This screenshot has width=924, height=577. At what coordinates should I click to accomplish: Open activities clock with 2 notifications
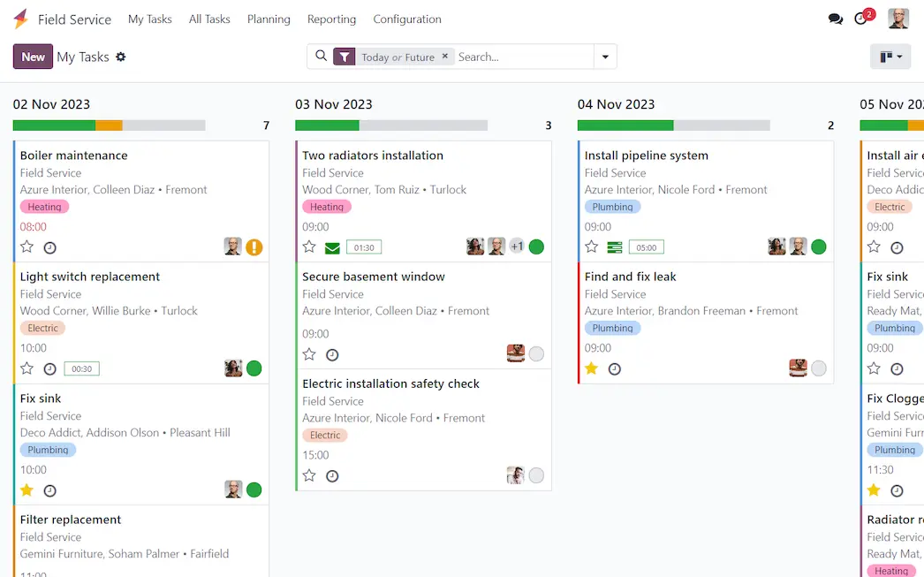[861, 19]
